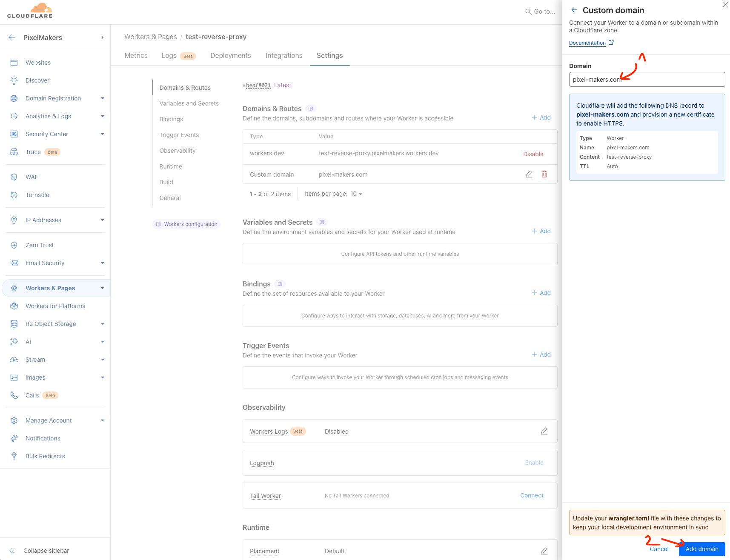
Task: Expand the Manage Account submenu arrow
Action: tap(103, 420)
